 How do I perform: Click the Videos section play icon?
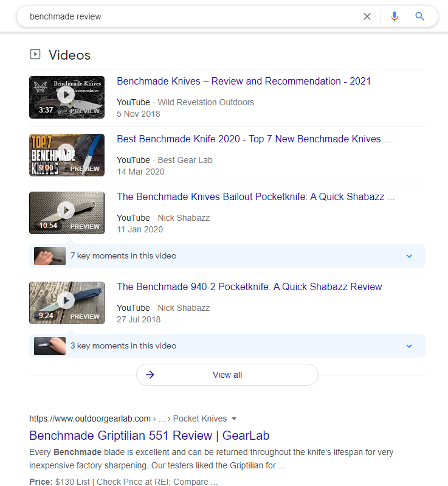(x=35, y=54)
